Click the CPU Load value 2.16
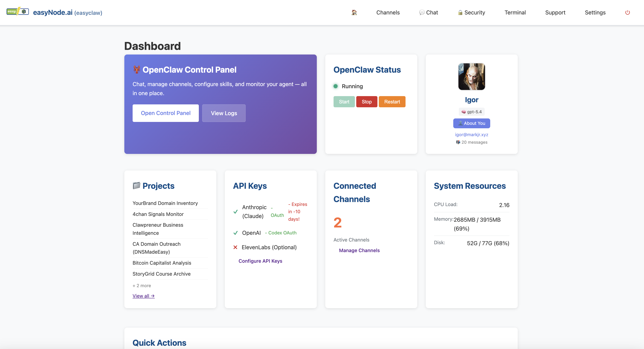The height and width of the screenshot is (349, 644). point(504,205)
